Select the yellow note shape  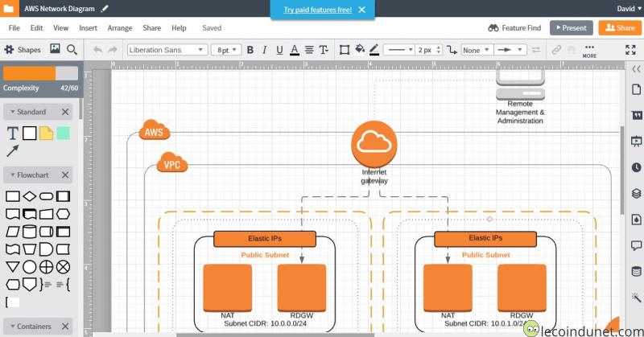click(x=47, y=134)
